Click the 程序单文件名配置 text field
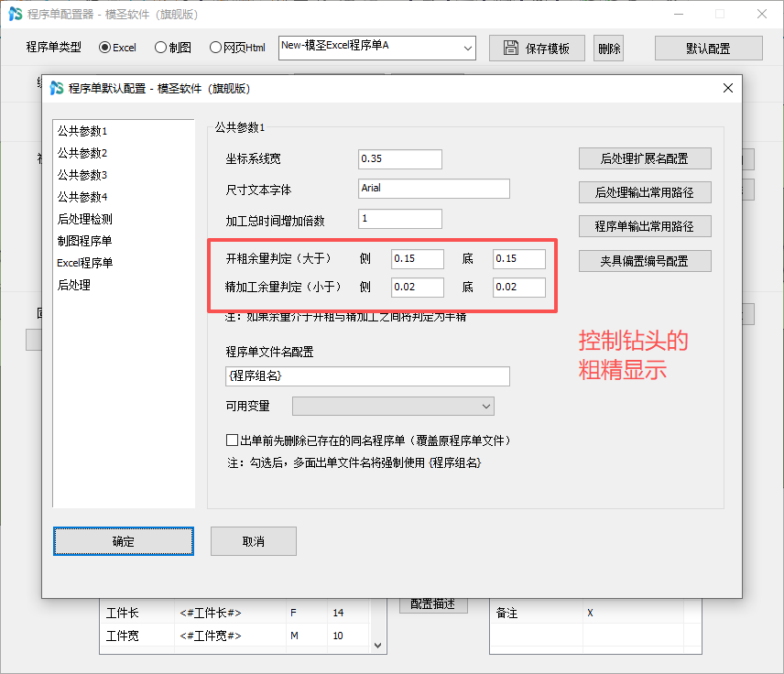The image size is (784, 674). coord(367,376)
